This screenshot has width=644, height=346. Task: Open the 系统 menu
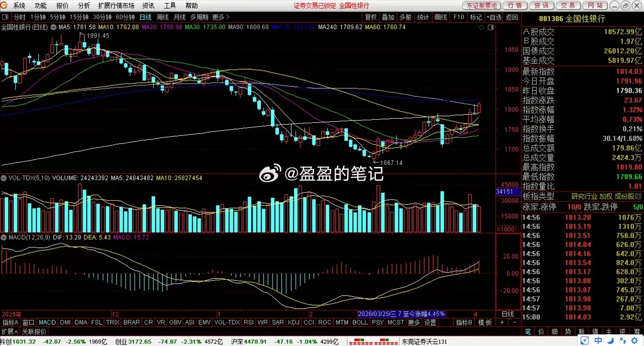pos(19,6)
